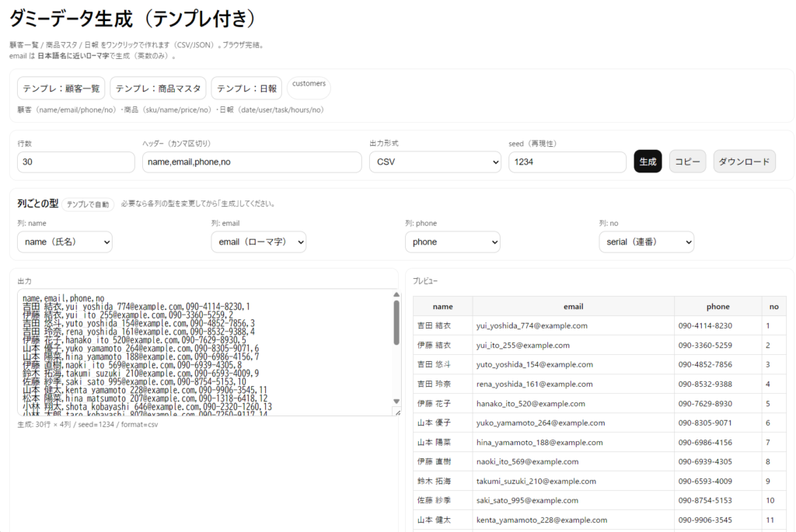Viewport: 796px width, 532px height.
Task: Click the ダウンロード button
Action: tap(744, 162)
